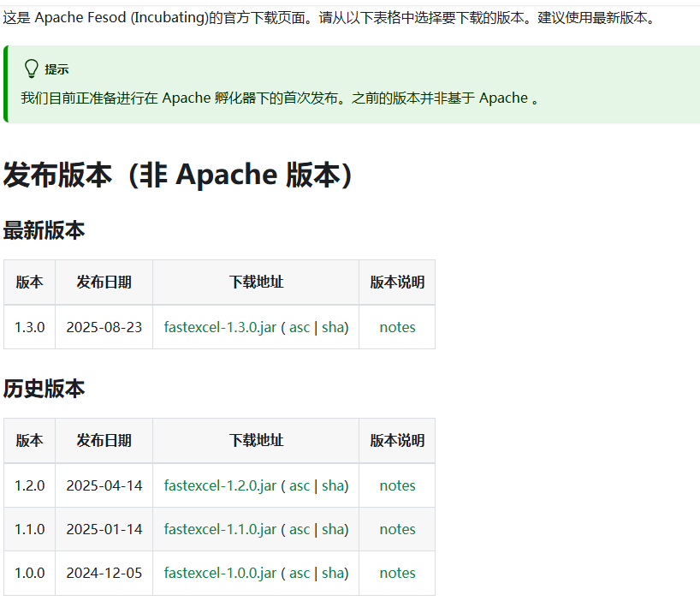Click the 2025-04-14 release date cell
The height and width of the screenshot is (601, 700).
(x=104, y=485)
